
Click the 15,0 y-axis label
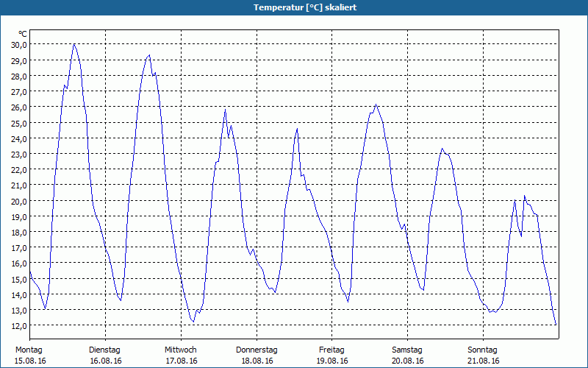click(x=19, y=280)
